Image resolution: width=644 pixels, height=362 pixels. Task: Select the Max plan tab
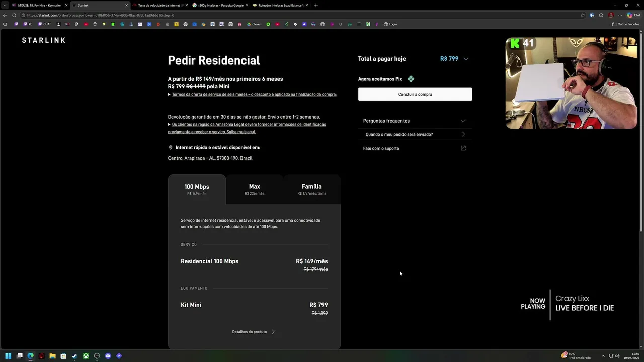click(x=255, y=190)
